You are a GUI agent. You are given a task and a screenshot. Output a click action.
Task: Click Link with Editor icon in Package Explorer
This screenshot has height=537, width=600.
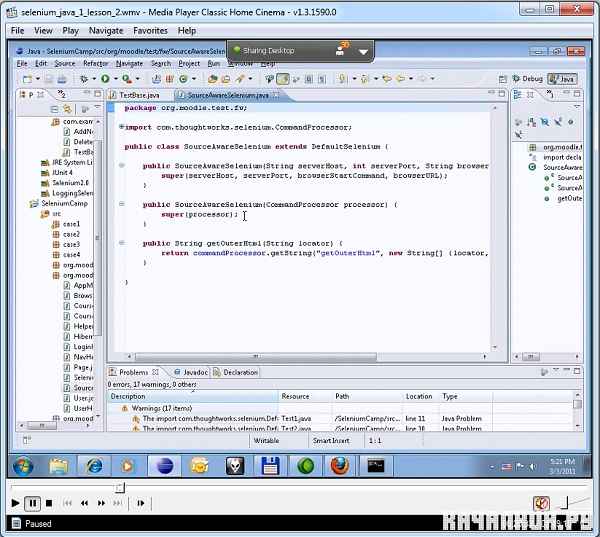click(68, 109)
